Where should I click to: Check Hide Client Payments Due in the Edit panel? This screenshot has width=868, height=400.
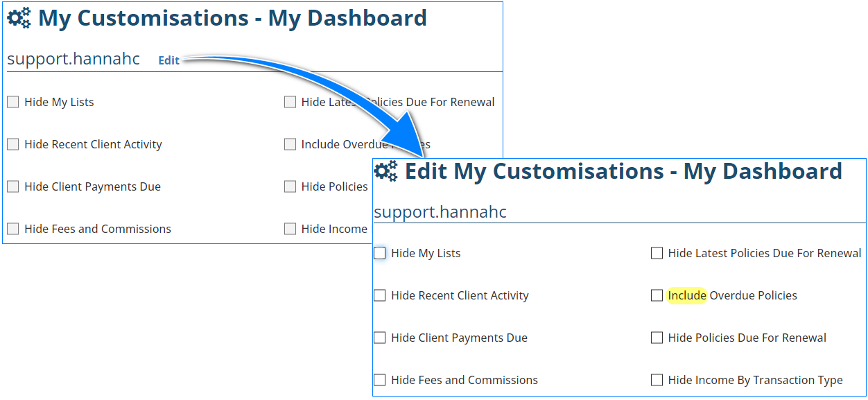click(380, 338)
